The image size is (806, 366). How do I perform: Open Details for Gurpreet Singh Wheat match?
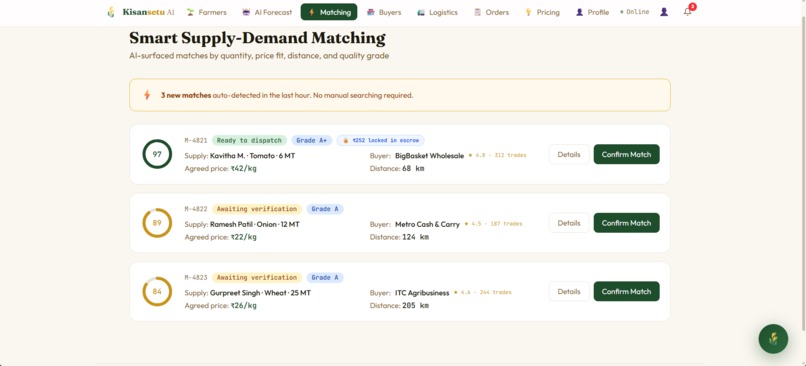(x=569, y=291)
